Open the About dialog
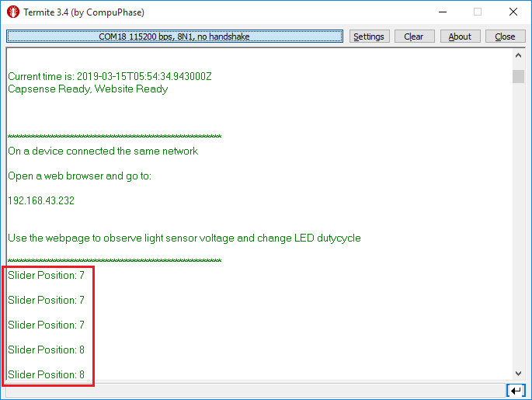This screenshot has width=532, height=400. [460, 37]
